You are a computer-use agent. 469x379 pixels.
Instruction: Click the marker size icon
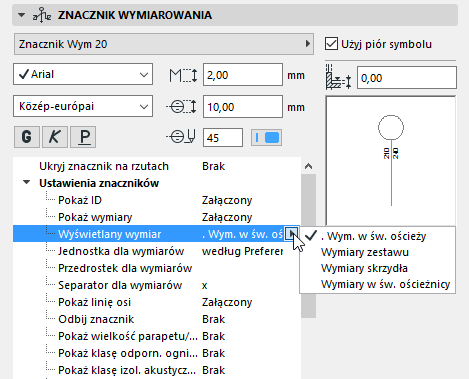pyautogui.click(x=182, y=107)
